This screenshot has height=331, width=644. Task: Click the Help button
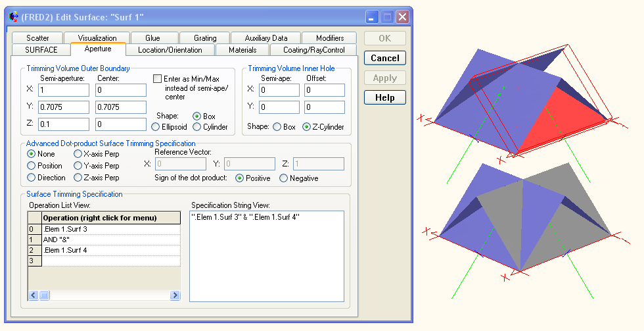pos(384,97)
